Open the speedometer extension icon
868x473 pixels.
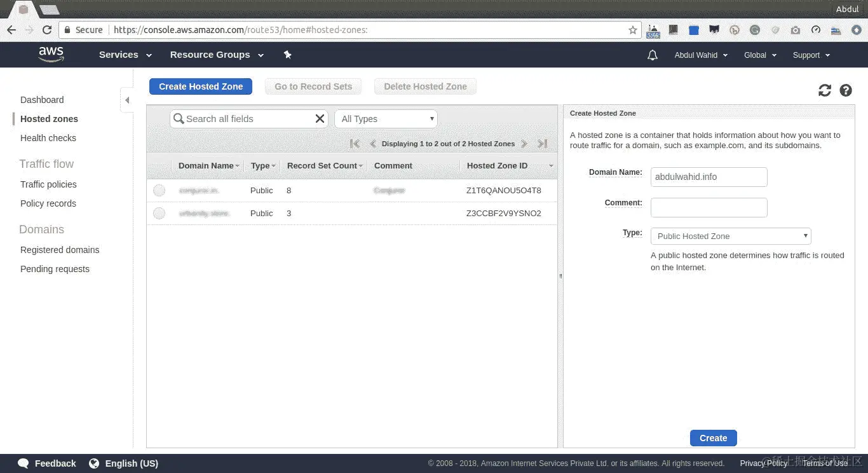click(x=816, y=30)
